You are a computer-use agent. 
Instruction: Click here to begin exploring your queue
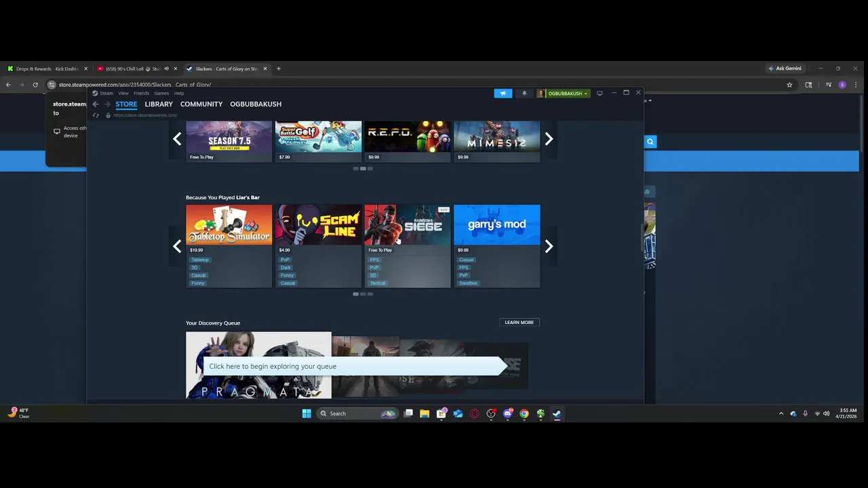pyautogui.click(x=355, y=366)
